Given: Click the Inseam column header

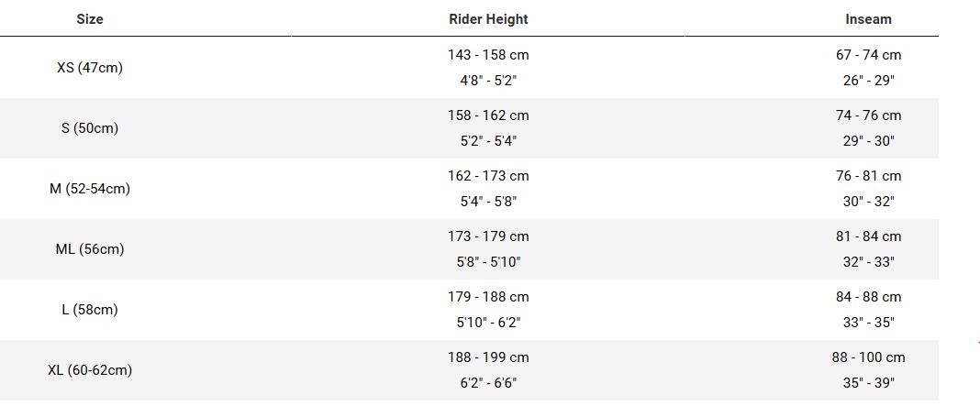Looking at the screenshot, I should pos(868,19).
